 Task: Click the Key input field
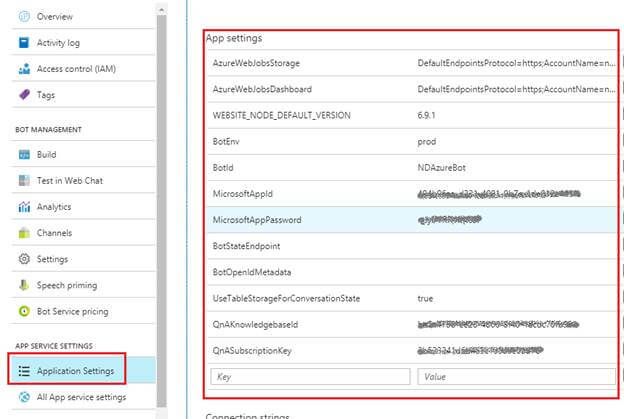(x=310, y=376)
